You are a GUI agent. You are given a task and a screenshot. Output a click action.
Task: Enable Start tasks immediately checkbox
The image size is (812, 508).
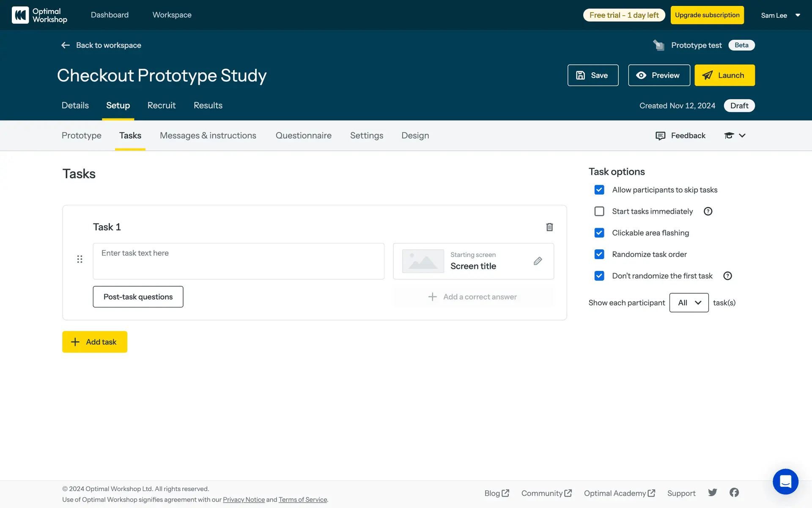(x=599, y=211)
